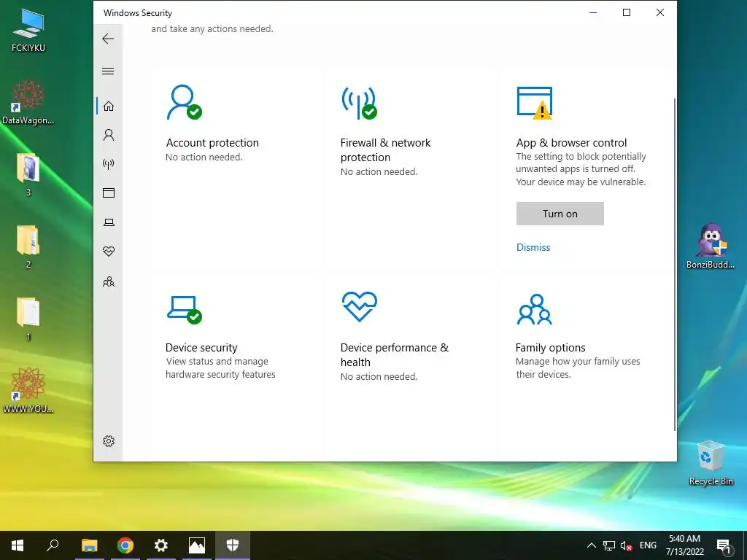Open Settings gear in Windows Security sidebar

[109, 441]
